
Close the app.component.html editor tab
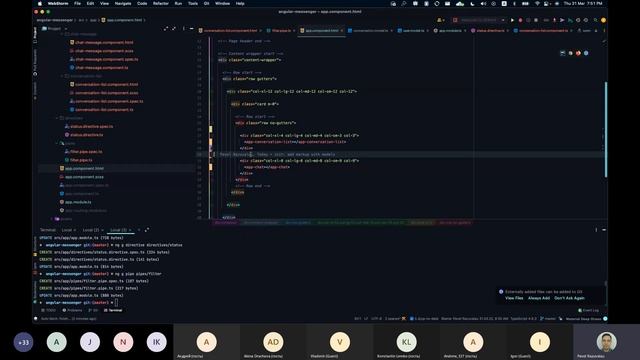point(342,31)
